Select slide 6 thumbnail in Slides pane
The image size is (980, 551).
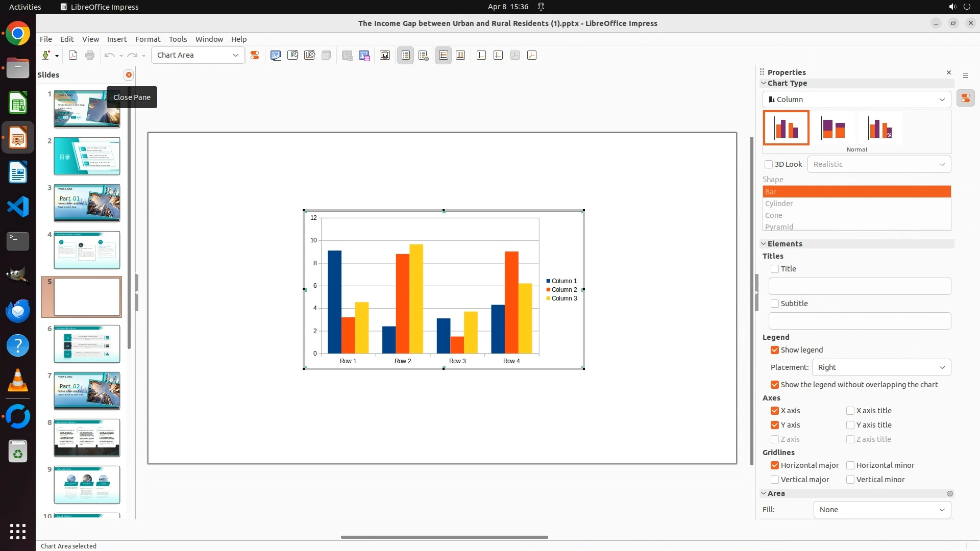[87, 344]
